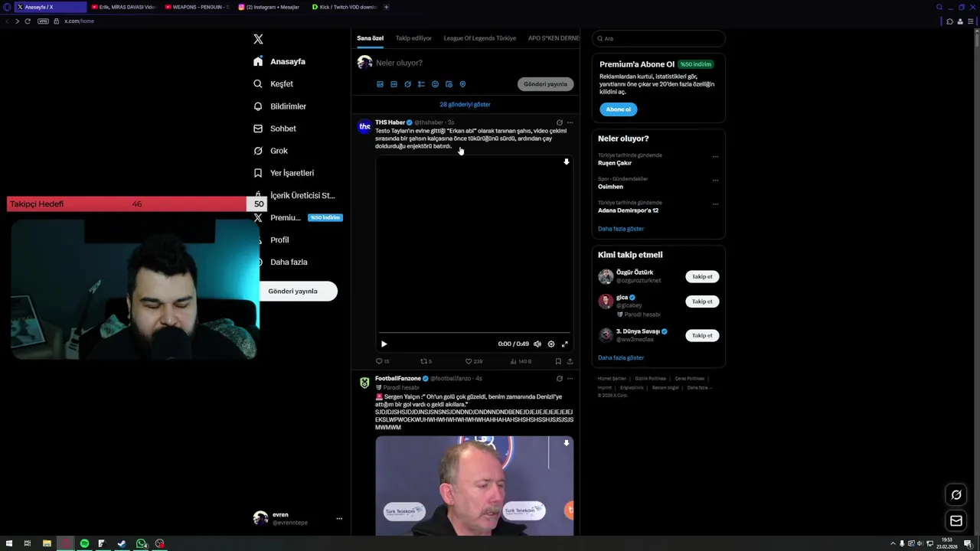Click composer Gönderi yayınla button
980x551 pixels.
pyautogui.click(x=545, y=84)
